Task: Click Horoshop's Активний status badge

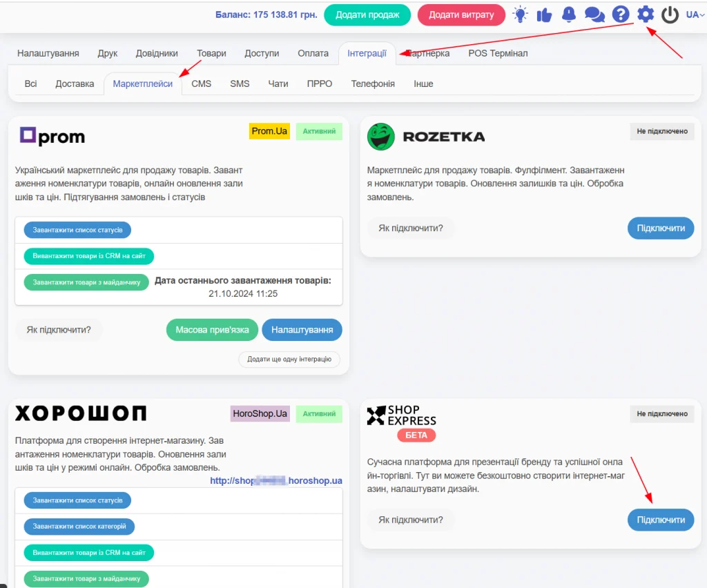Action: [319, 413]
